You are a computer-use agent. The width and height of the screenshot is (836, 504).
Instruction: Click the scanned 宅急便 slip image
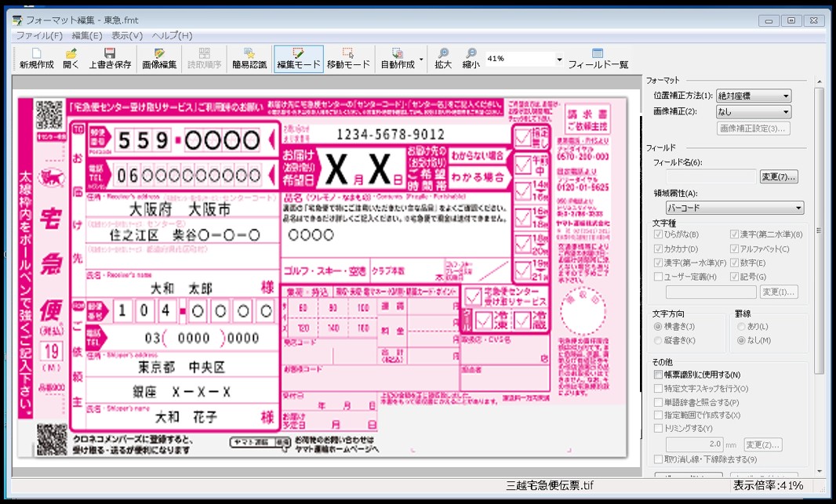pos(322,277)
